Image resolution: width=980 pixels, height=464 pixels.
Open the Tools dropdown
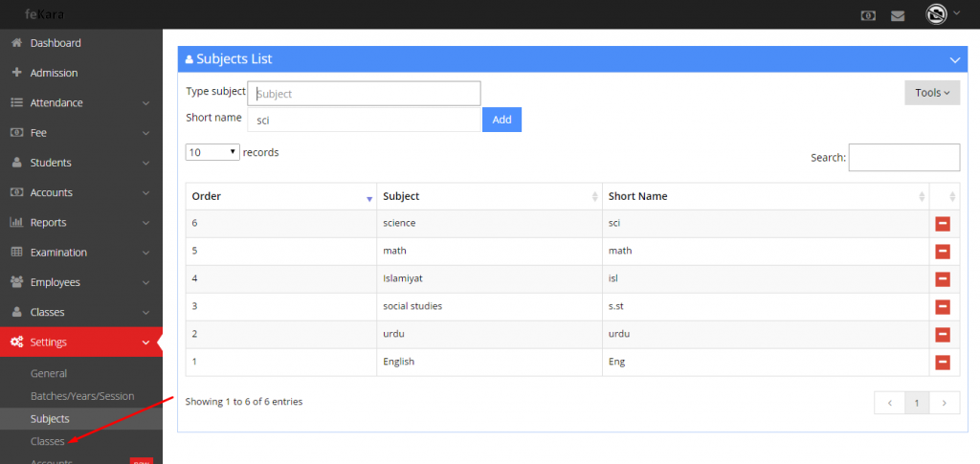click(x=932, y=93)
